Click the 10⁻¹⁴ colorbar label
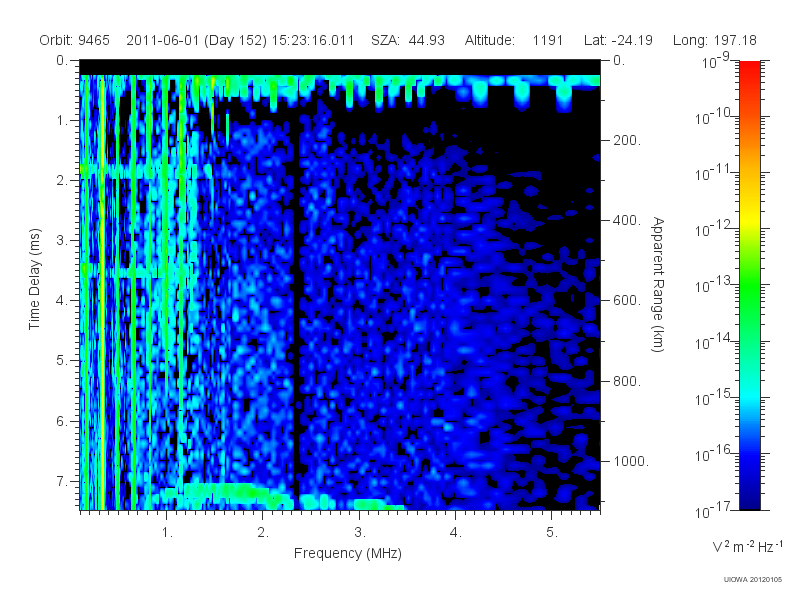The height and width of the screenshot is (600, 800). [x=714, y=342]
